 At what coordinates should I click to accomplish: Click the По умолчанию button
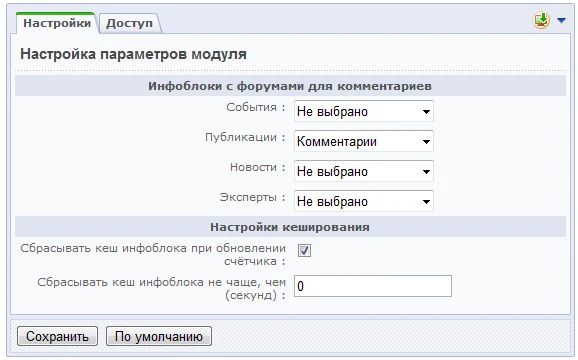pos(159,336)
